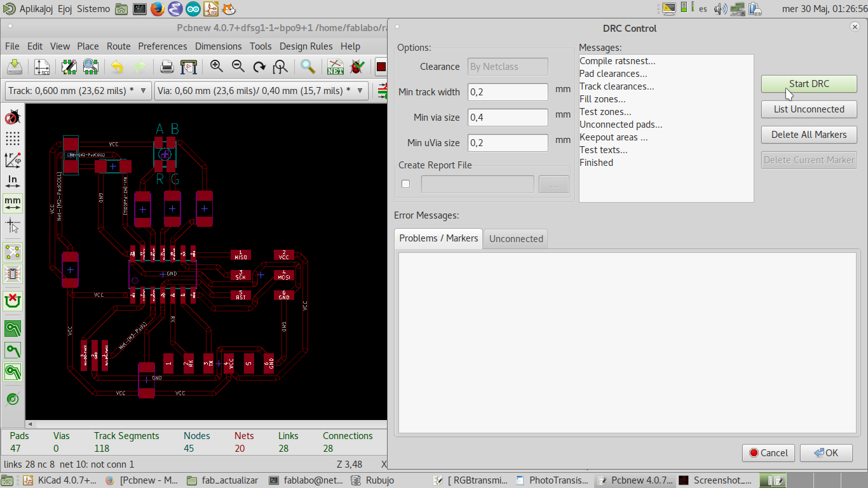868x488 pixels.
Task: Open the View menu
Action: coord(60,46)
